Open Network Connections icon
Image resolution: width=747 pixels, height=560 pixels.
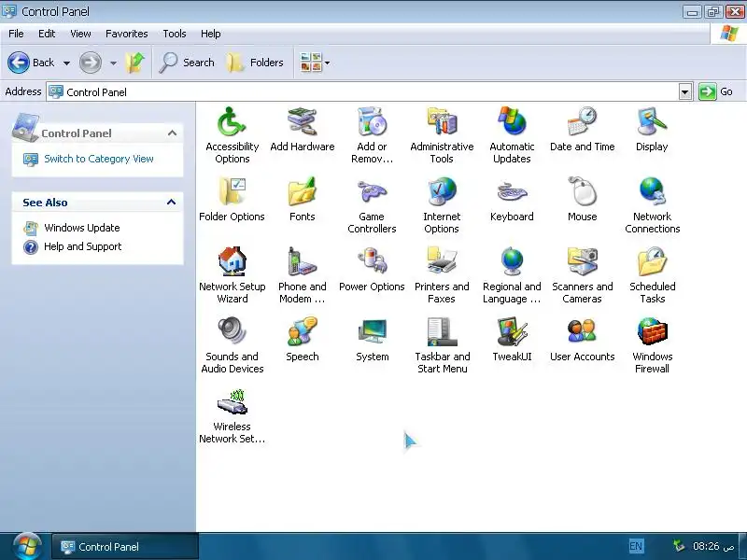point(652,204)
